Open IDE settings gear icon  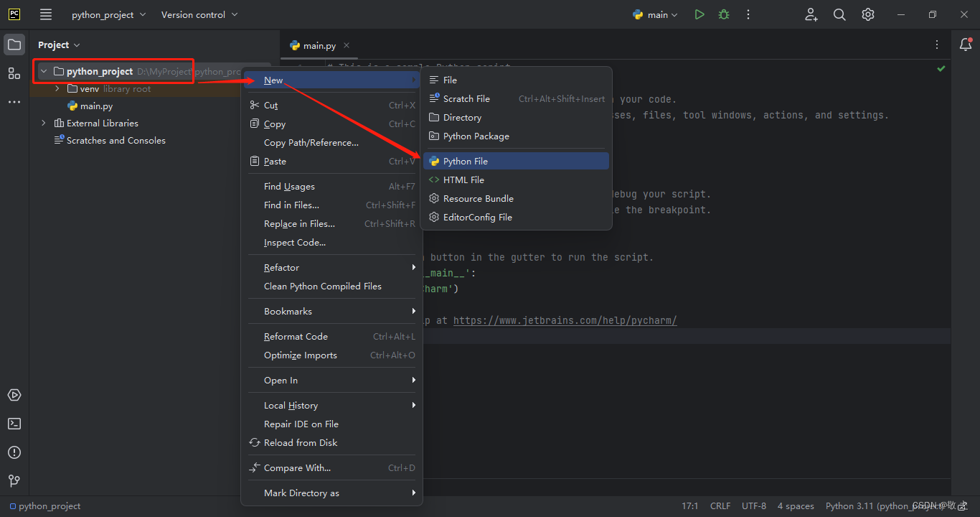(x=868, y=14)
